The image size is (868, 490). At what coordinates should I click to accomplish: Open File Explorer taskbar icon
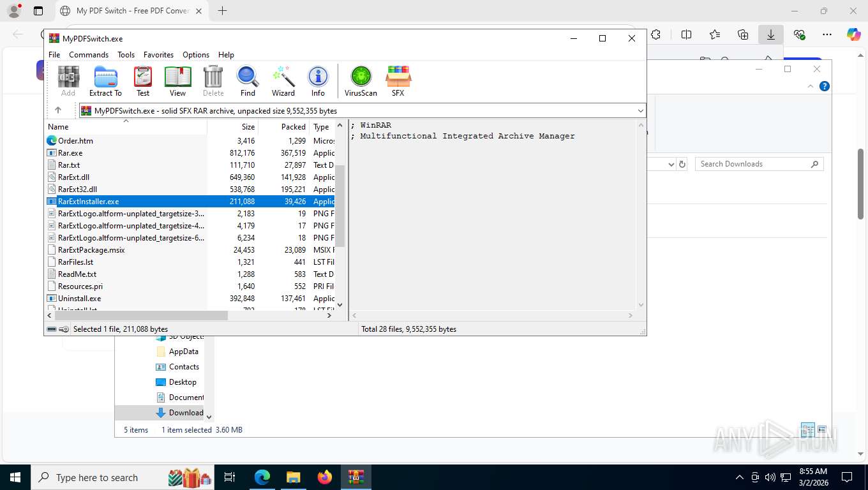pyautogui.click(x=293, y=477)
